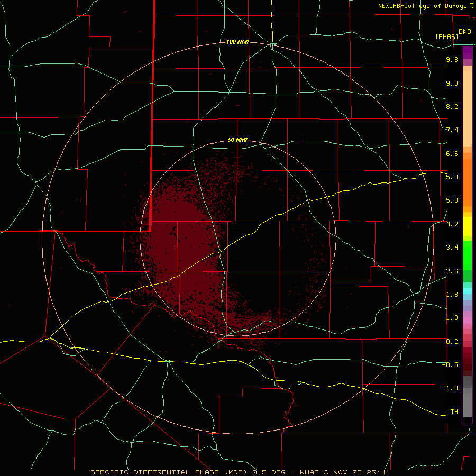Click the 100 NMI range ring label
The image size is (476, 476).
pyautogui.click(x=237, y=42)
